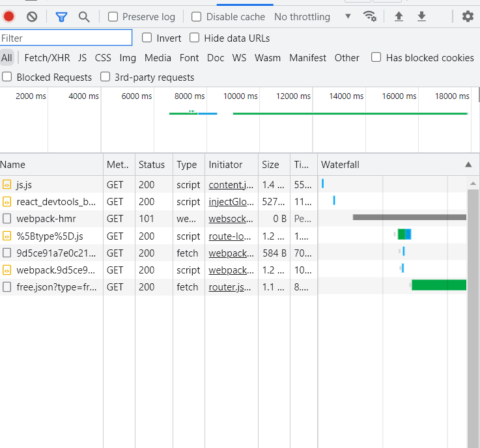Enable Preserve log checkbox

113,16
